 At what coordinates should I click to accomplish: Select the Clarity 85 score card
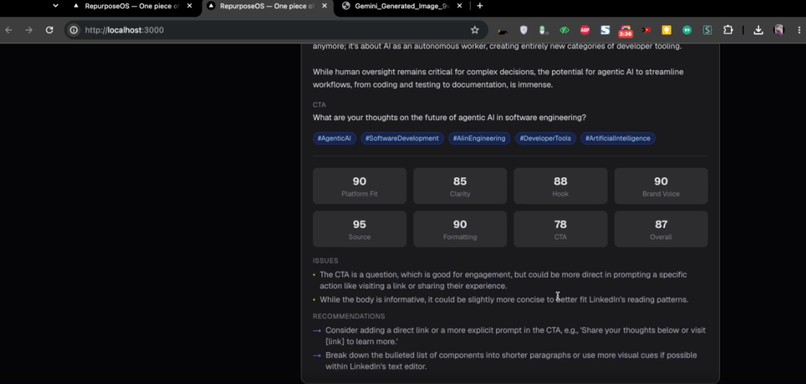460,186
